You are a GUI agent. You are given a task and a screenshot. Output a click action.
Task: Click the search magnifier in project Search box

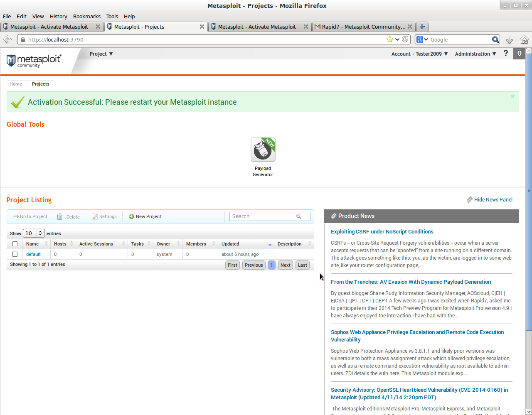pyautogui.click(x=299, y=216)
